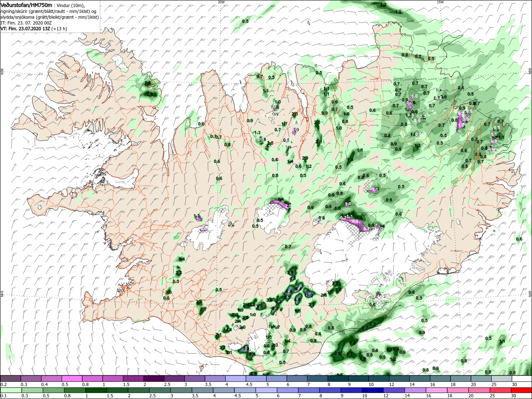Pick the red 30 mm swatch in rain legend

tap(522, 390)
